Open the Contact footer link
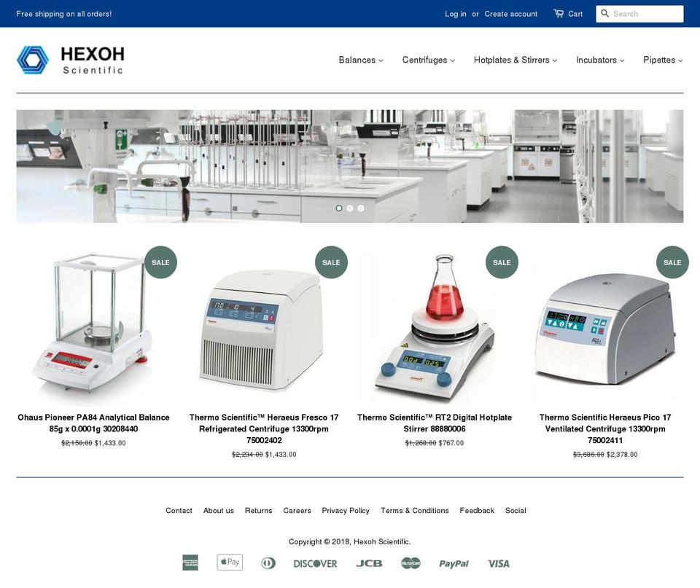The height and width of the screenshot is (588, 700). [179, 510]
